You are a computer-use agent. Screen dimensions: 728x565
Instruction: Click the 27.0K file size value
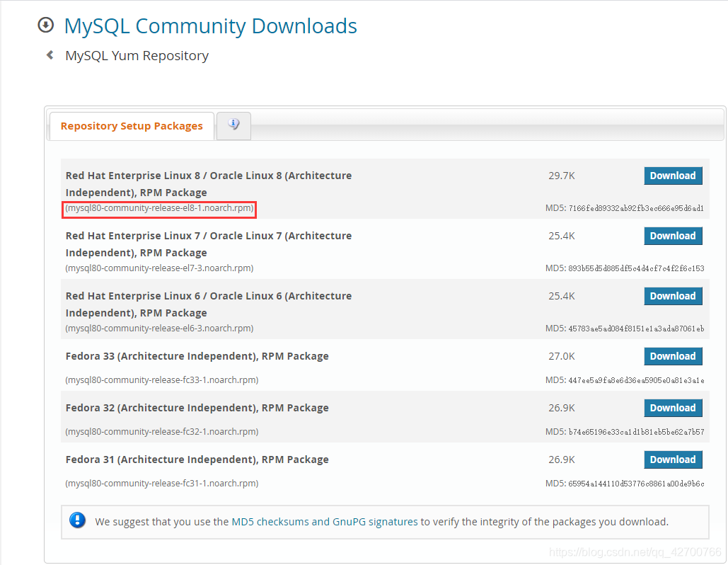pos(561,356)
